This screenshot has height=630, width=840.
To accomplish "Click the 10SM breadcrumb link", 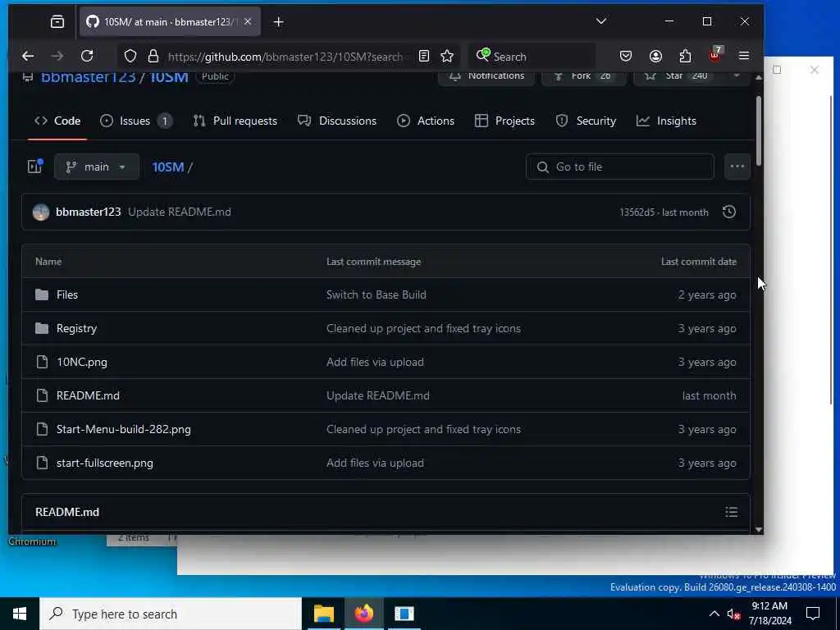I will [167, 167].
